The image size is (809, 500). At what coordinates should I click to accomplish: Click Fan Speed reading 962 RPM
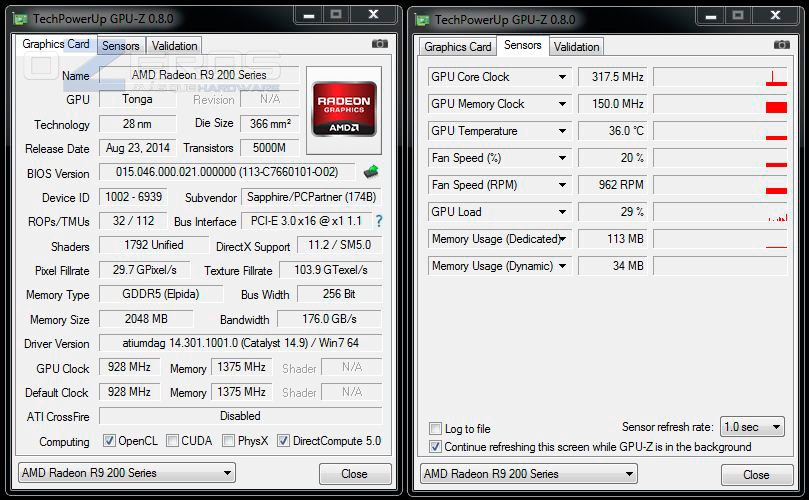[x=612, y=185]
